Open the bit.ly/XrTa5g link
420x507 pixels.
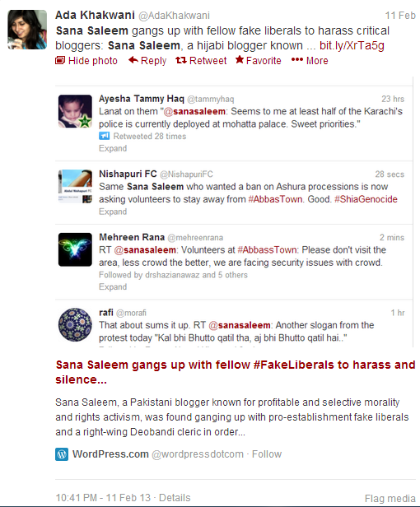(x=352, y=45)
